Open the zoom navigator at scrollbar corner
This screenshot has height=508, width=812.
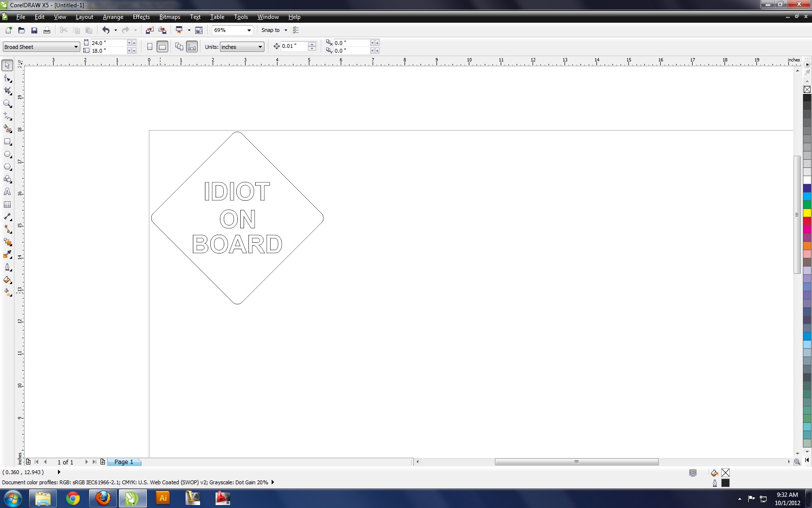tap(797, 462)
